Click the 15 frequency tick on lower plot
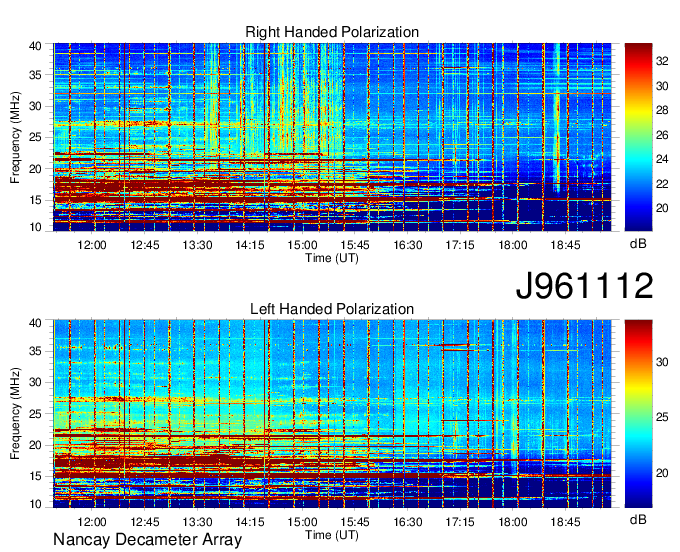The height and width of the screenshot is (552, 680). point(36,476)
